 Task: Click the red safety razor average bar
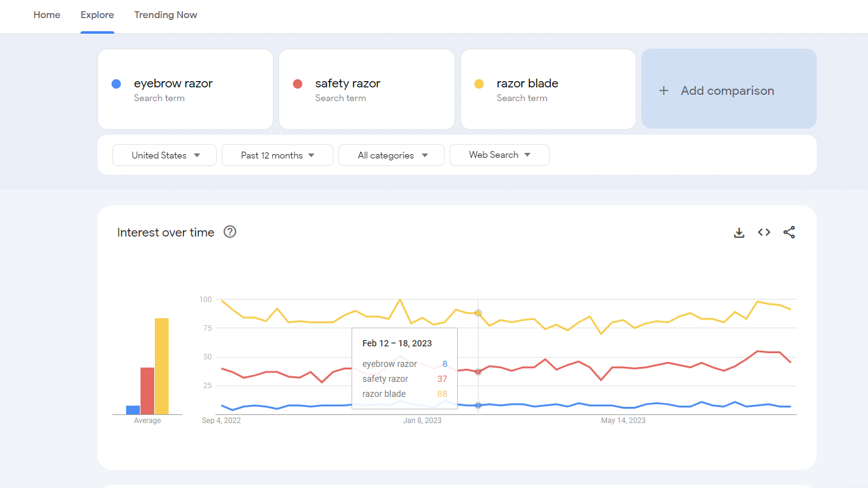coord(147,391)
